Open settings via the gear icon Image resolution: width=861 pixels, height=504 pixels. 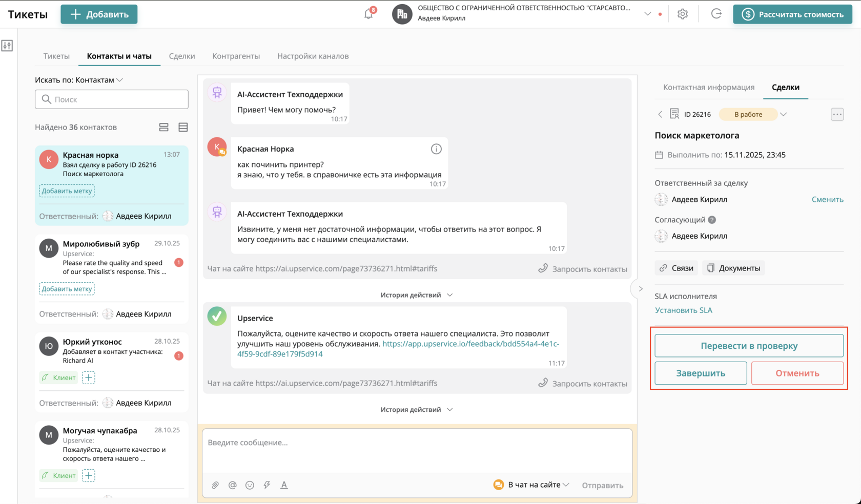pos(683,14)
